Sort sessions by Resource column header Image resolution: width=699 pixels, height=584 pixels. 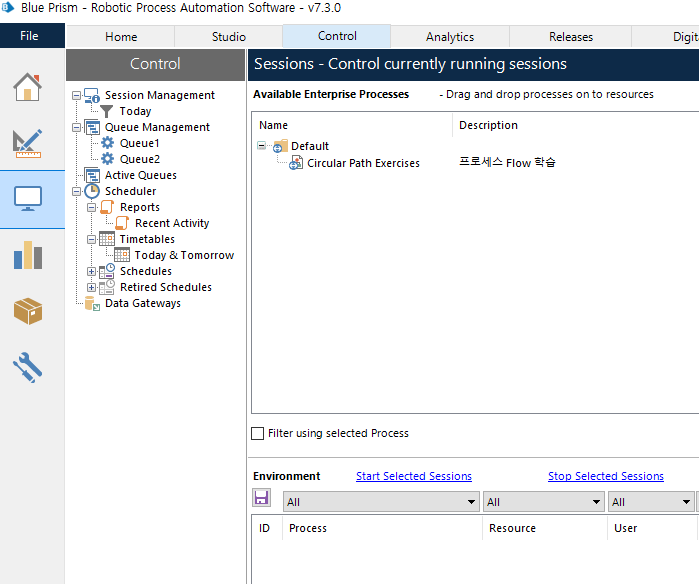click(545, 528)
